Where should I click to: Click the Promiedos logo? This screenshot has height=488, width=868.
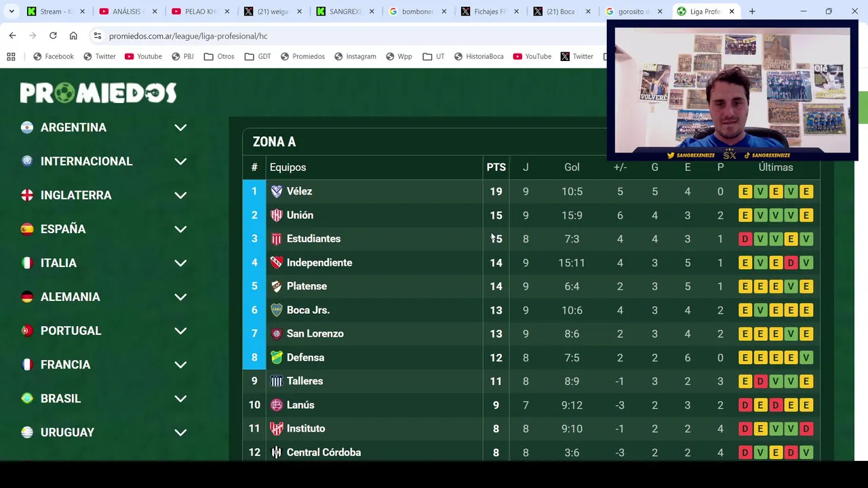tap(98, 93)
